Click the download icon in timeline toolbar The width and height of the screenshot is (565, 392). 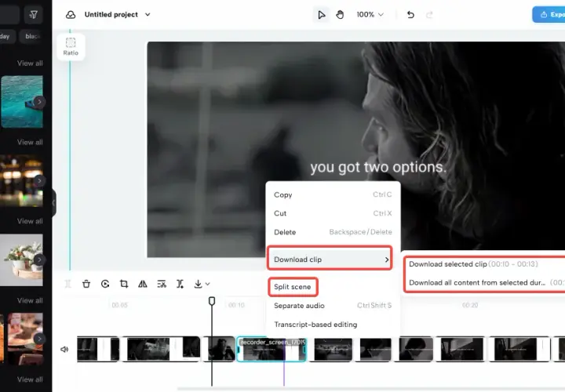click(x=198, y=284)
